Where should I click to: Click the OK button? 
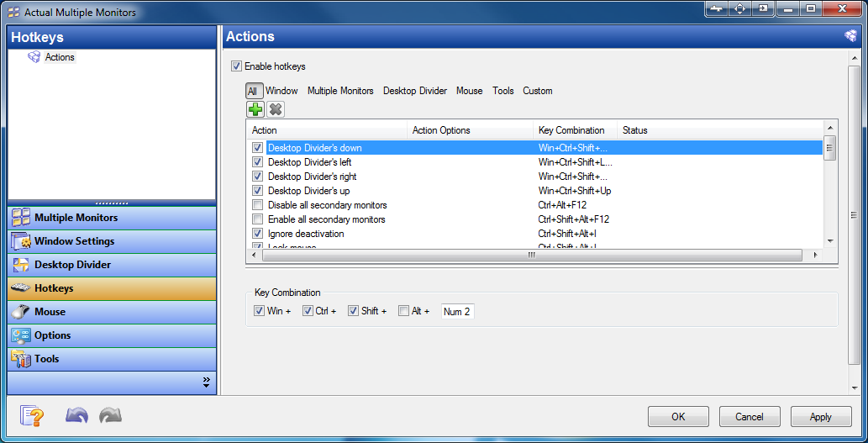[678, 417]
